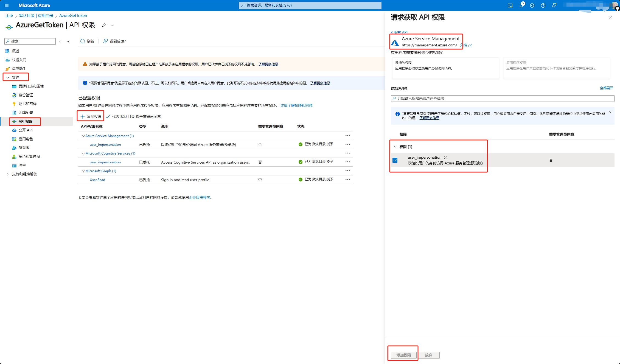
Task: Open the portal settings gear icon
Action: click(532, 5)
